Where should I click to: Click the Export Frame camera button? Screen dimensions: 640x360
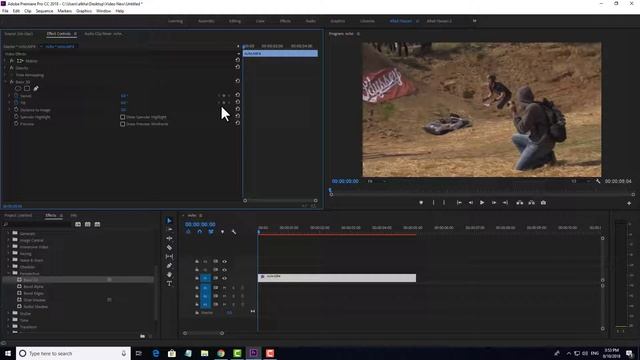point(543,202)
